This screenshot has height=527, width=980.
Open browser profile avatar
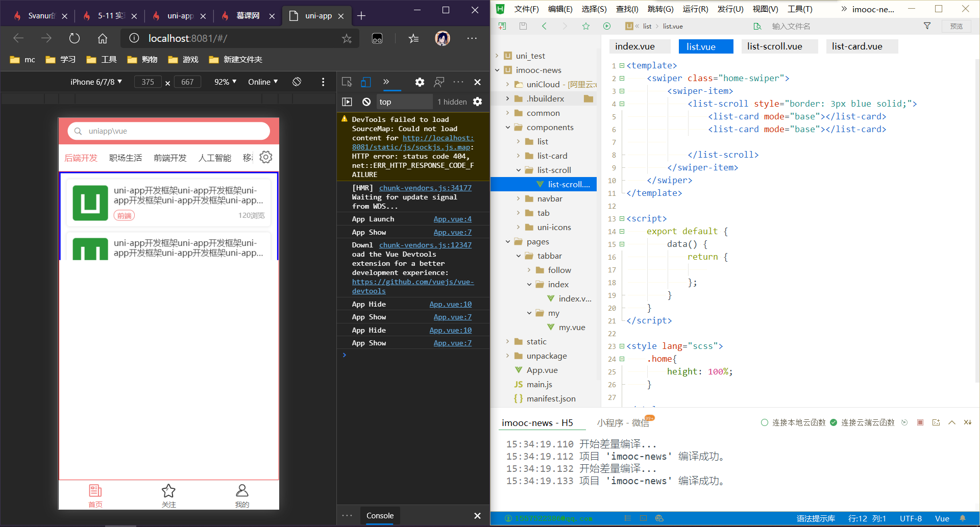tap(442, 38)
